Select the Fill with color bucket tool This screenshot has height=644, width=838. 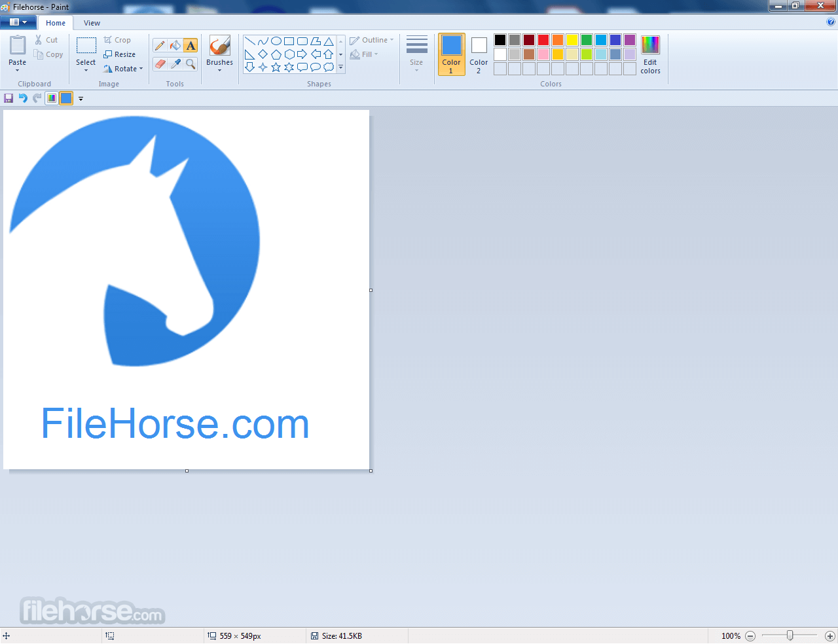(175, 45)
